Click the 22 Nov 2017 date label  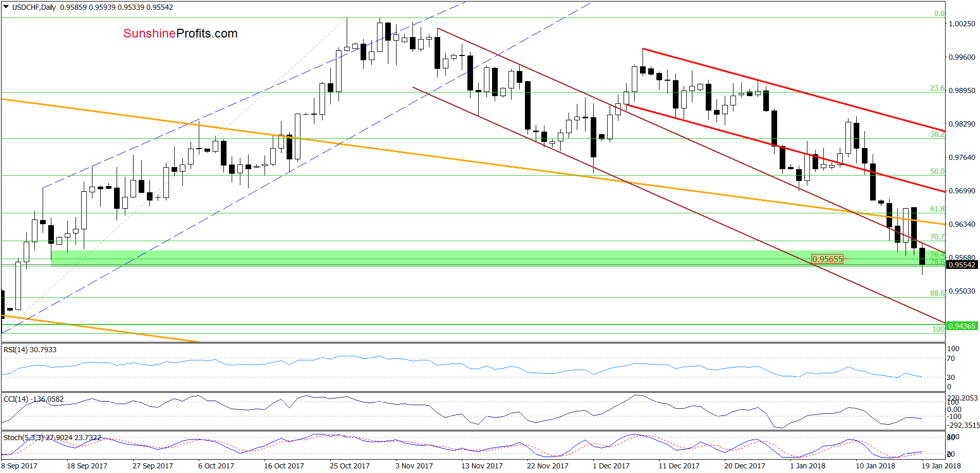548,466
